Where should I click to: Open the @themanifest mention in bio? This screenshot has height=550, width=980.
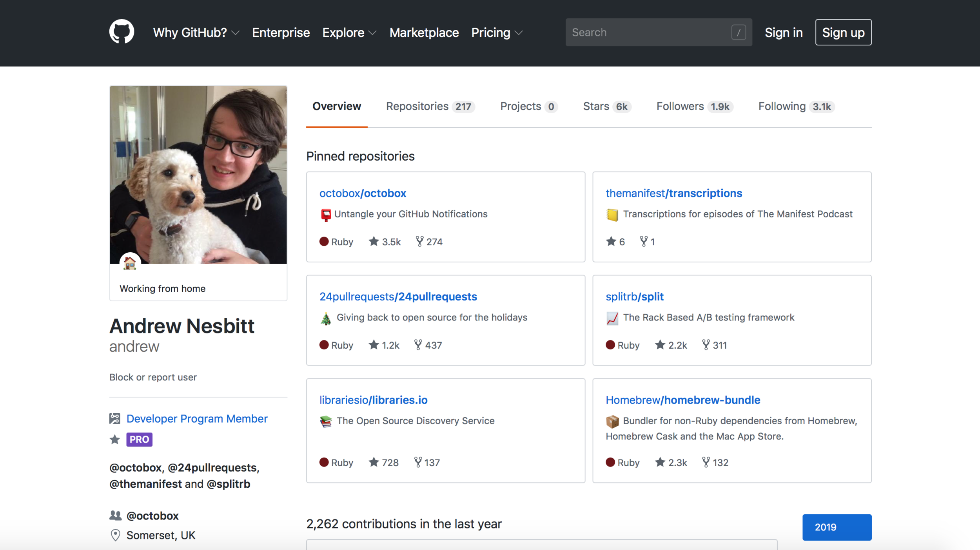145,484
